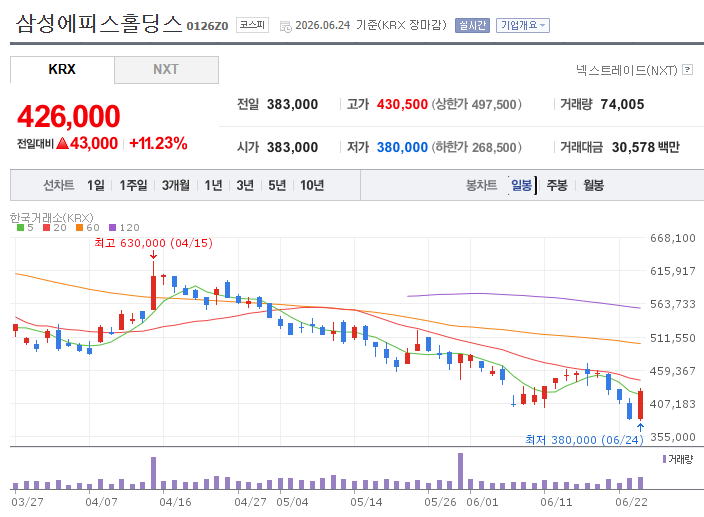Click the tall 04/15 volume bar
This screenshot has height=517, width=704.
click(154, 473)
